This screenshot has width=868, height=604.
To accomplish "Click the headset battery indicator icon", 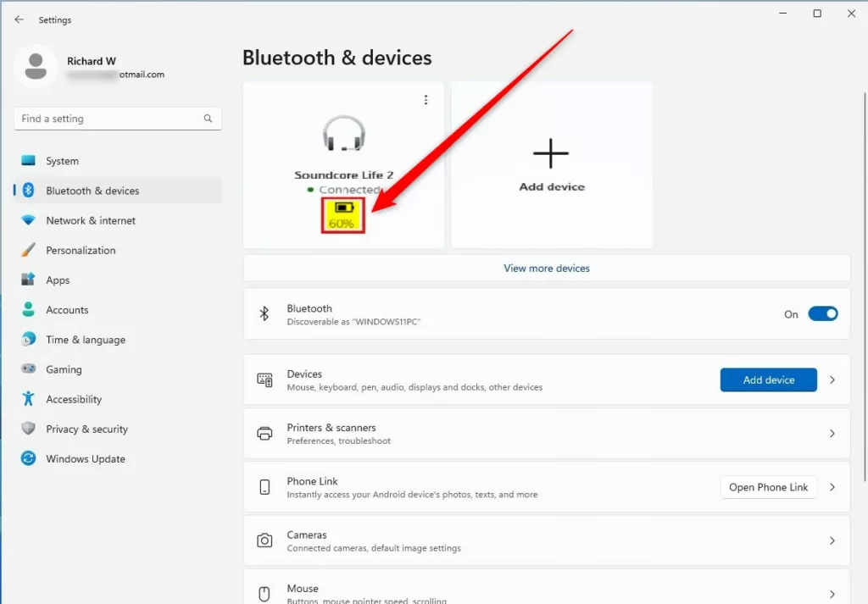I will point(344,208).
